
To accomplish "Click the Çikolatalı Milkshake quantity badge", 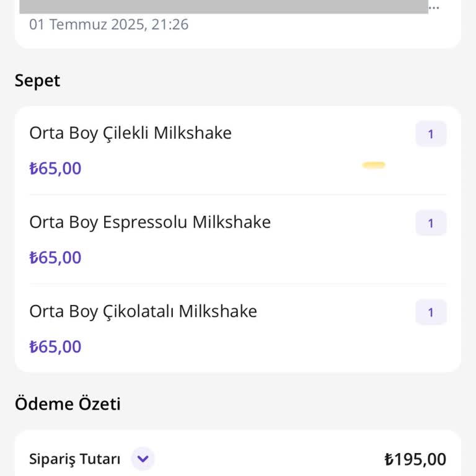I will coord(431,312).
